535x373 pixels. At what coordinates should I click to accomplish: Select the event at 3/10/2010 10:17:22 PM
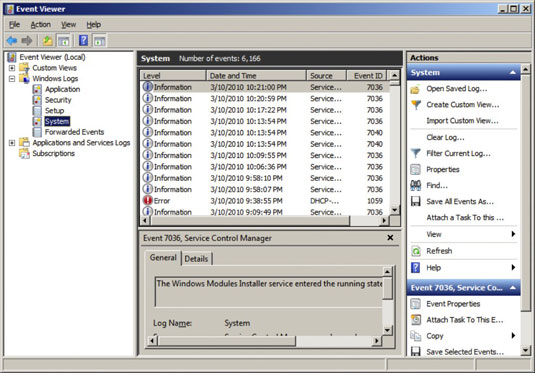click(x=265, y=110)
